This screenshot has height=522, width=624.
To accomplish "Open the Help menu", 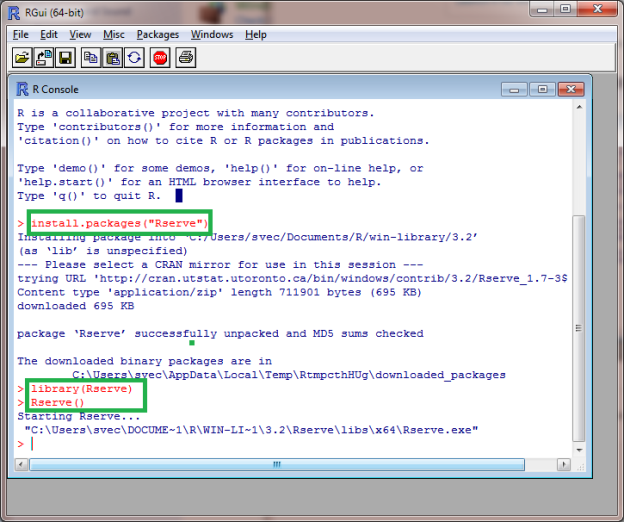I will click(x=256, y=34).
